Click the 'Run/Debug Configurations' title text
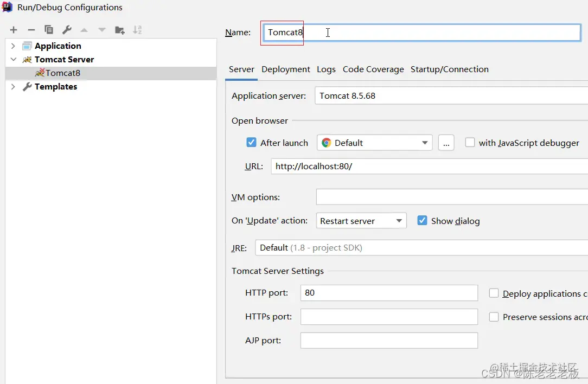Image resolution: width=588 pixels, height=384 pixels. [70, 8]
